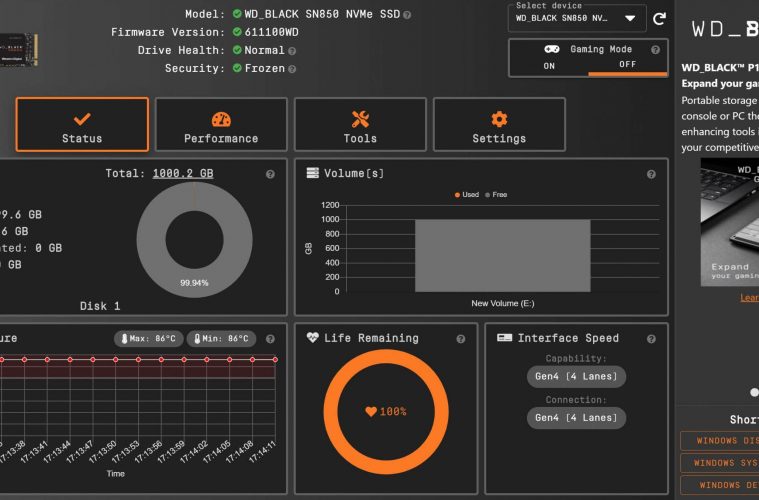
Task: Open help icon for Interface Speed
Action: (x=651, y=339)
